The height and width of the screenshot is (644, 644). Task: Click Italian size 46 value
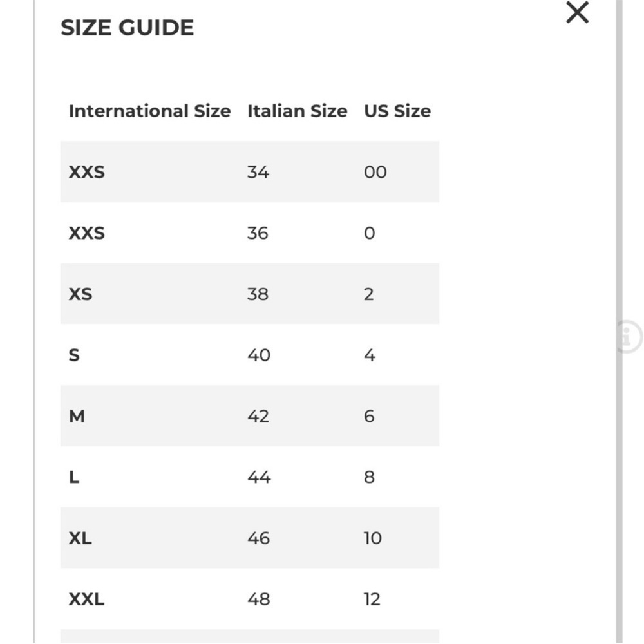click(258, 538)
